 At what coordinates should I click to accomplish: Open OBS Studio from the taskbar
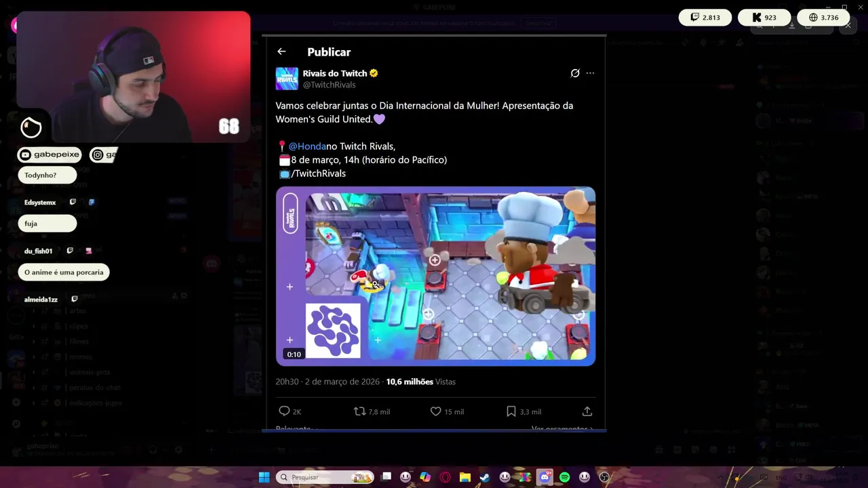coord(604,477)
